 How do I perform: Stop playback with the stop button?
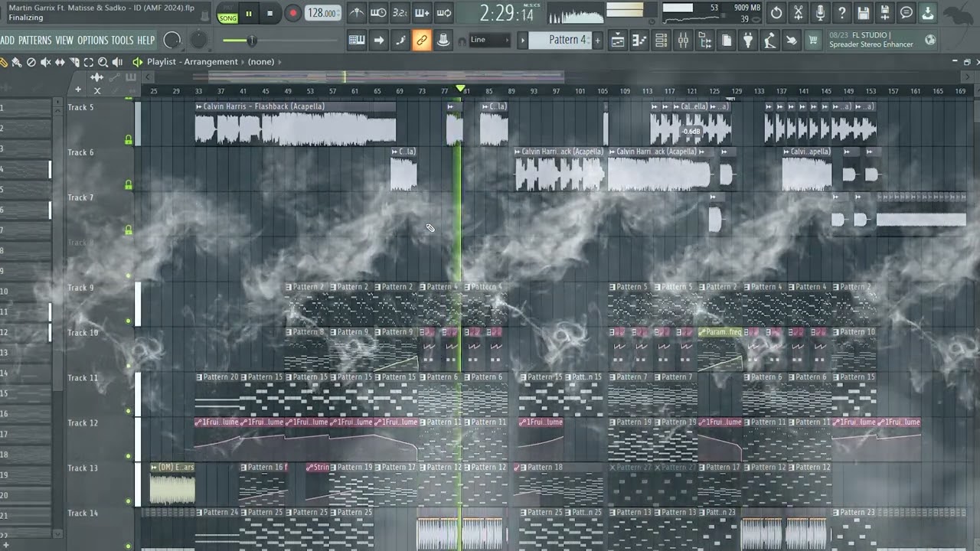tap(269, 13)
